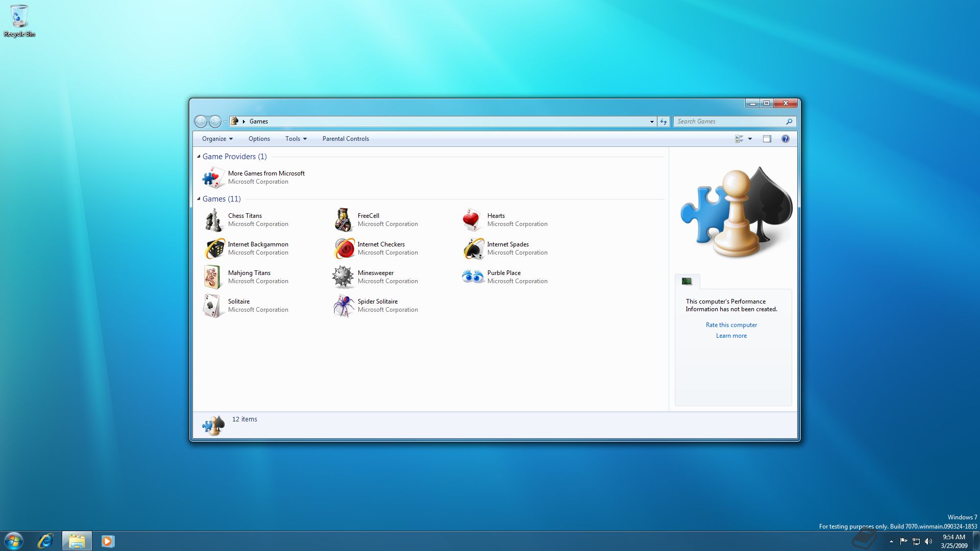Open the view options dropdown arrow
This screenshot has height=551, width=980.
pyautogui.click(x=750, y=139)
